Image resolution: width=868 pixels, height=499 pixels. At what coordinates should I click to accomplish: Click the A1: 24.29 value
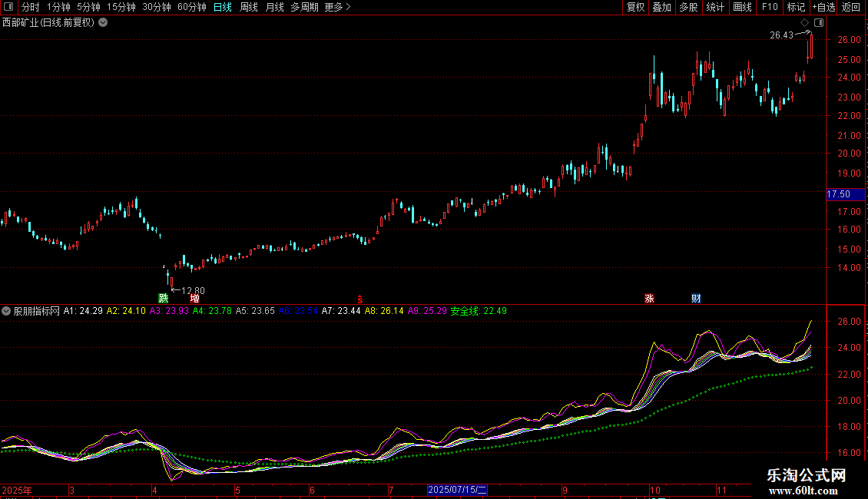coord(83,311)
